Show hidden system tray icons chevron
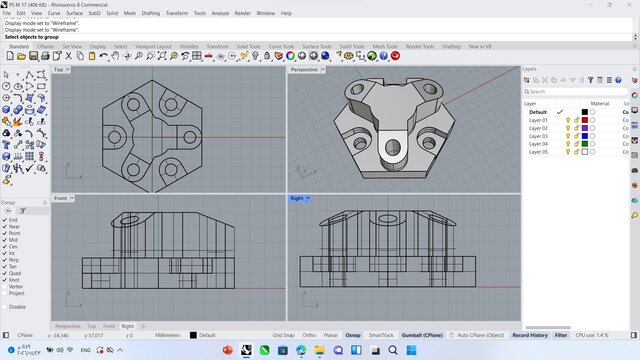The height and width of the screenshot is (360, 640). click(120, 350)
